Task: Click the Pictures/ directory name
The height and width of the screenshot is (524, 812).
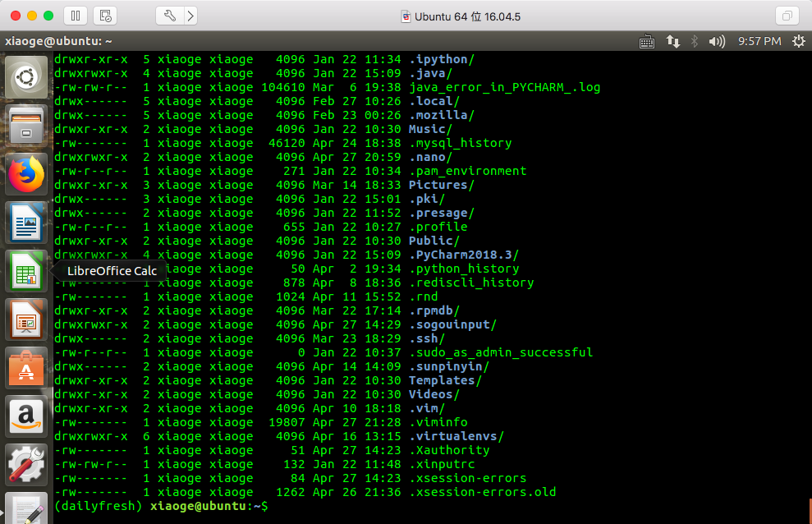Action: tap(442, 186)
